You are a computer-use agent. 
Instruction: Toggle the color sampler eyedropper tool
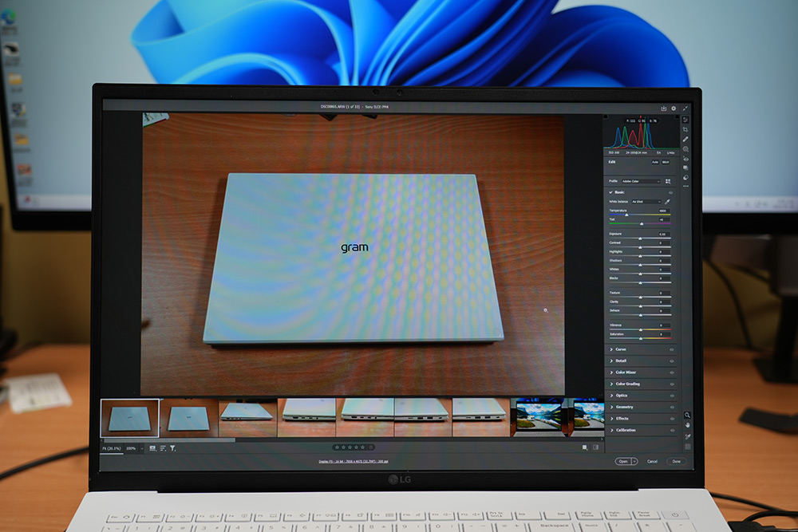687,436
